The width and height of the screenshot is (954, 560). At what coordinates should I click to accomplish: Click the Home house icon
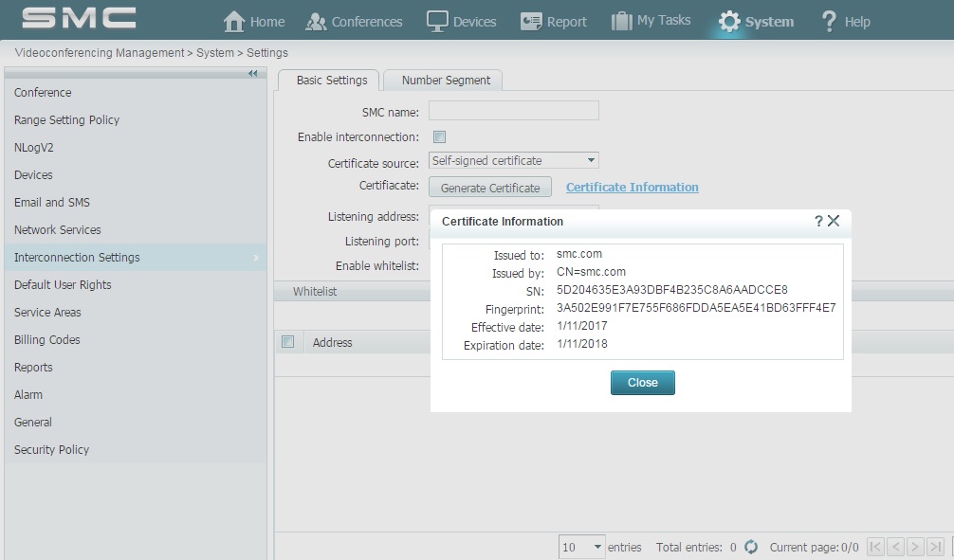point(234,21)
